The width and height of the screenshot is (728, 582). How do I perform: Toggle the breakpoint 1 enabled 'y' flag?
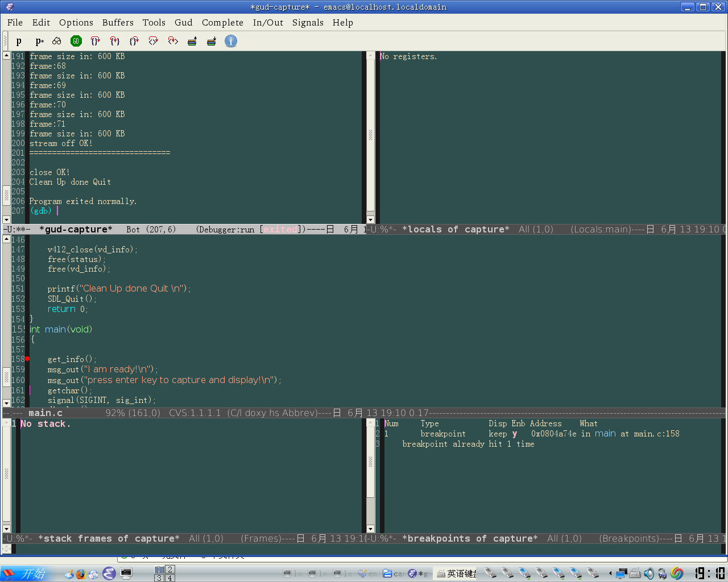pyautogui.click(x=515, y=434)
